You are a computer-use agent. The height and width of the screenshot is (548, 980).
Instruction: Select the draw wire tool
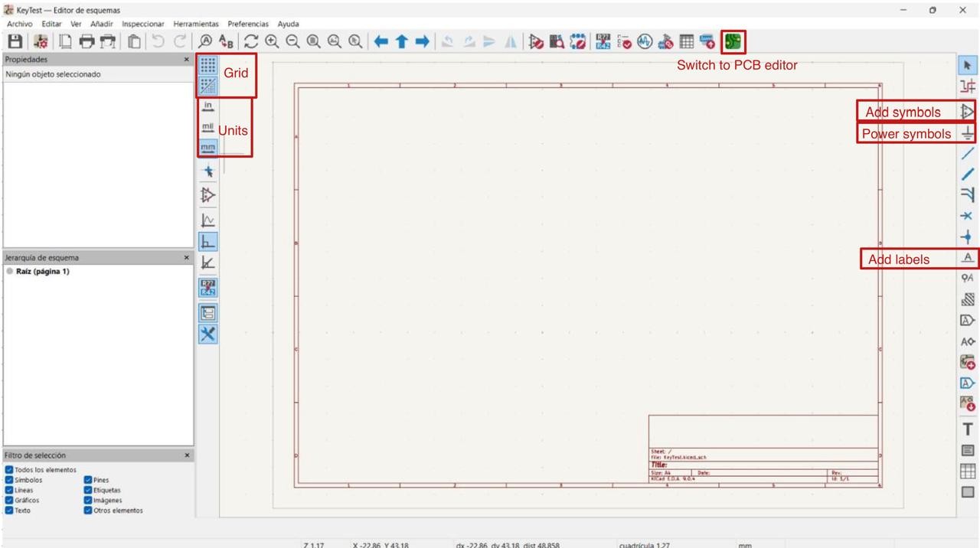(x=968, y=154)
